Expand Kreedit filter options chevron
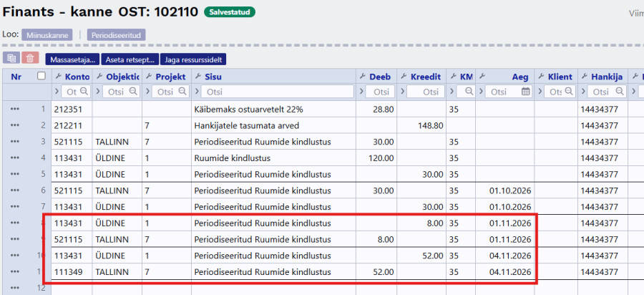Screen dimensions: 644x295 (402, 92)
